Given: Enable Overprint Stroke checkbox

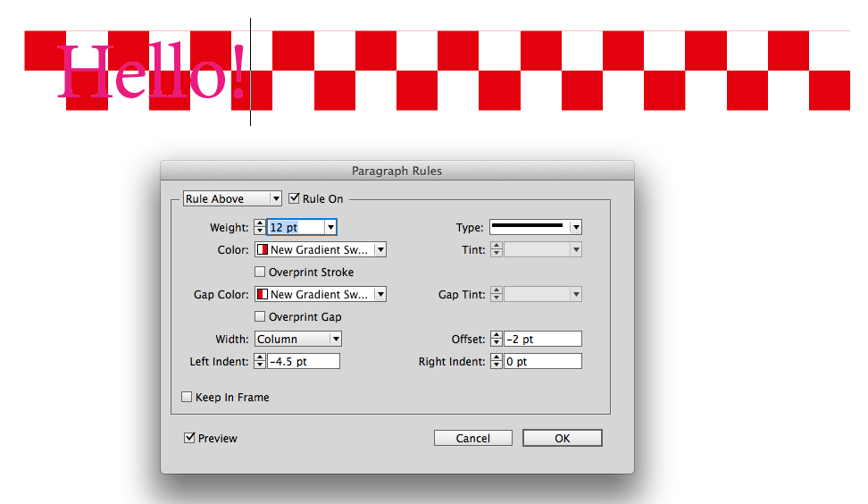Looking at the screenshot, I should point(260,272).
